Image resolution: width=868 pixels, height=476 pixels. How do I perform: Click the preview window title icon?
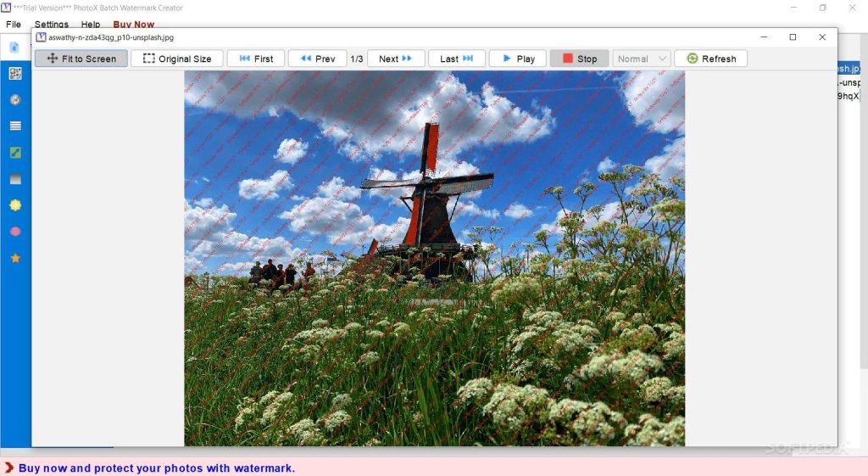pyautogui.click(x=41, y=37)
